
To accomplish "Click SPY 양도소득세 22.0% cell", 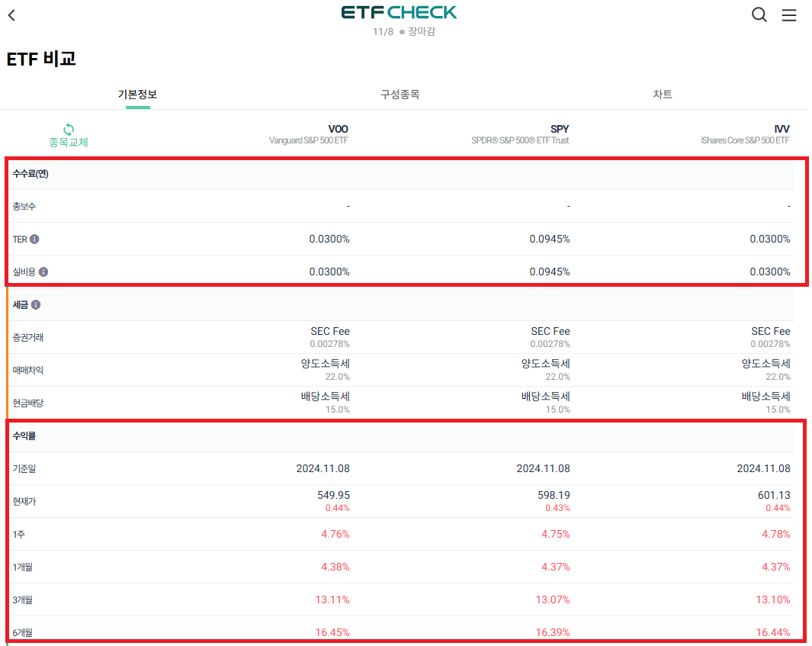I will [x=545, y=369].
